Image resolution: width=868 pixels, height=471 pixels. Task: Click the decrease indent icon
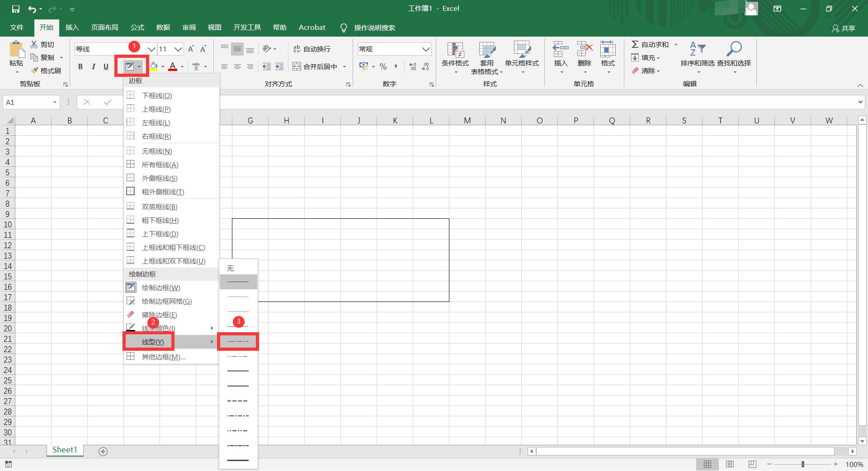pos(267,66)
